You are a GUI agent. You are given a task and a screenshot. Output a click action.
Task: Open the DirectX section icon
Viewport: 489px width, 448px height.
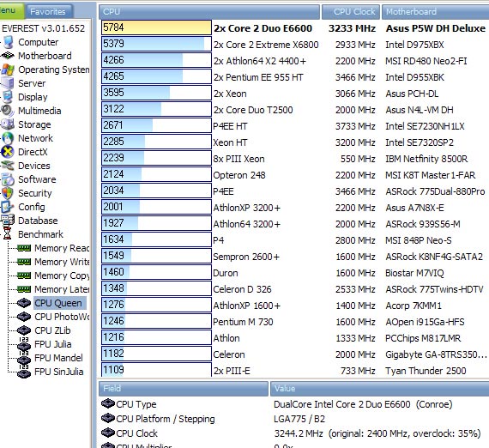(x=7, y=152)
